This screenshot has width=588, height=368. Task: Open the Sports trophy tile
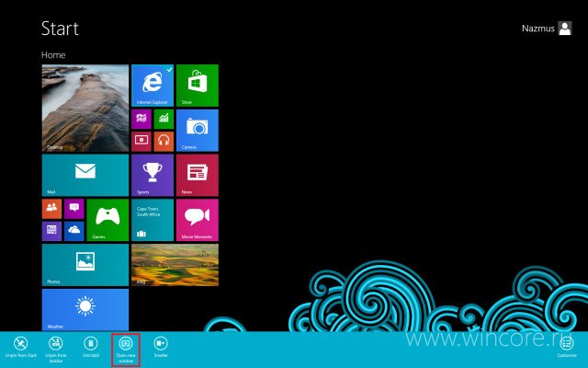click(x=153, y=175)
